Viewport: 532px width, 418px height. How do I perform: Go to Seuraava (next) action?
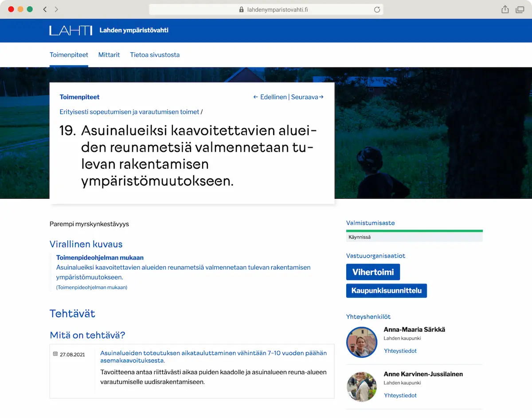pos(307,97)
